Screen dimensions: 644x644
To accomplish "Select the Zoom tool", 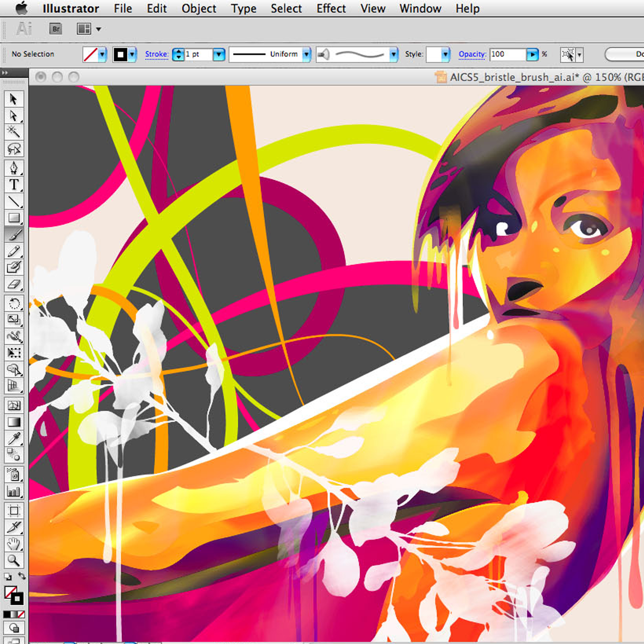I will (14, 561).
